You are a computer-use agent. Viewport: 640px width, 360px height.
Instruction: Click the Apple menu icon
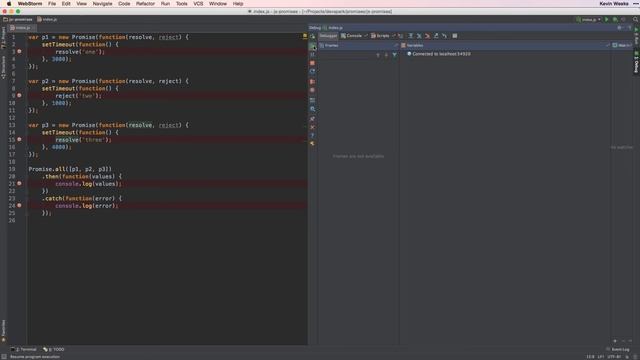click(x=9, y=4)
